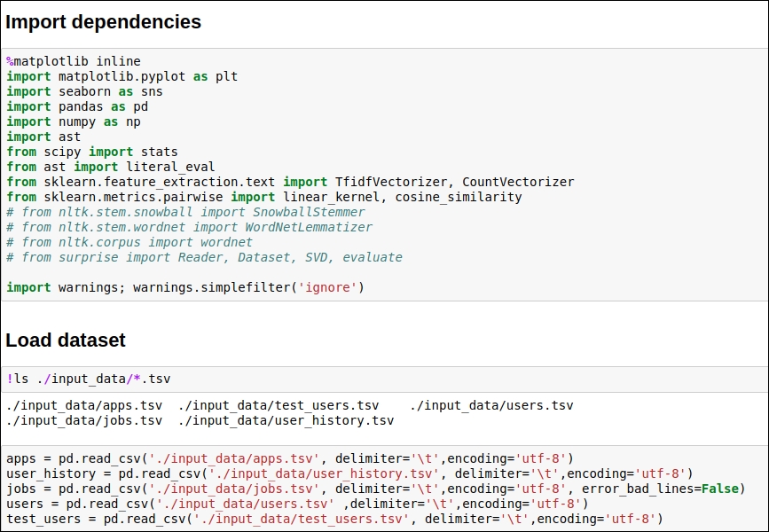Click the import numpy as np line

pyautogui.click(x=74, y=121)
